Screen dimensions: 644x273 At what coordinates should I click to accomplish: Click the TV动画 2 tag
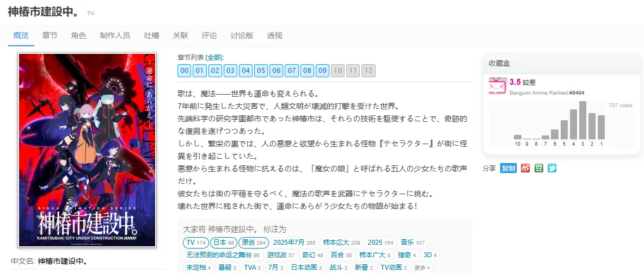(394, 268)
